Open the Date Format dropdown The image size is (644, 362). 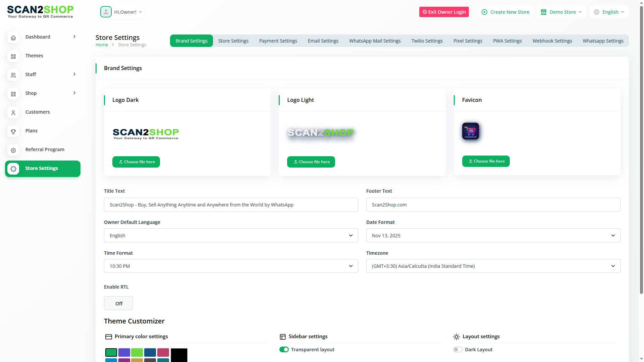coord(493,236)
